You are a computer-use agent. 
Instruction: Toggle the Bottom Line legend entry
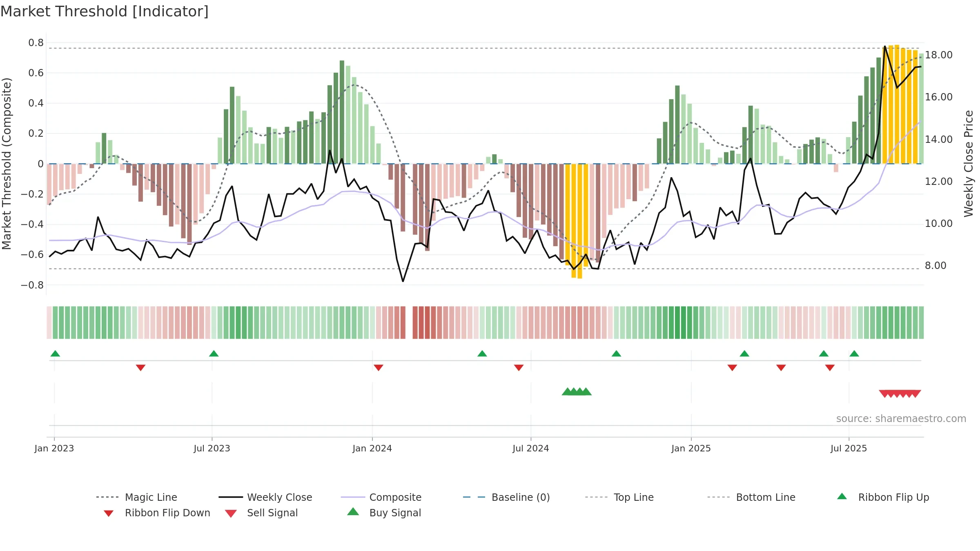[751, 497]
